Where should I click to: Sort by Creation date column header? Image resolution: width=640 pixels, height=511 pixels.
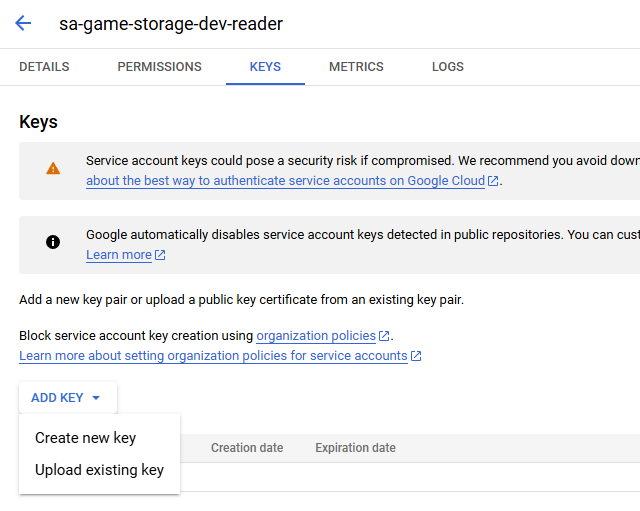pyautogui.click(x=247, y=448)
